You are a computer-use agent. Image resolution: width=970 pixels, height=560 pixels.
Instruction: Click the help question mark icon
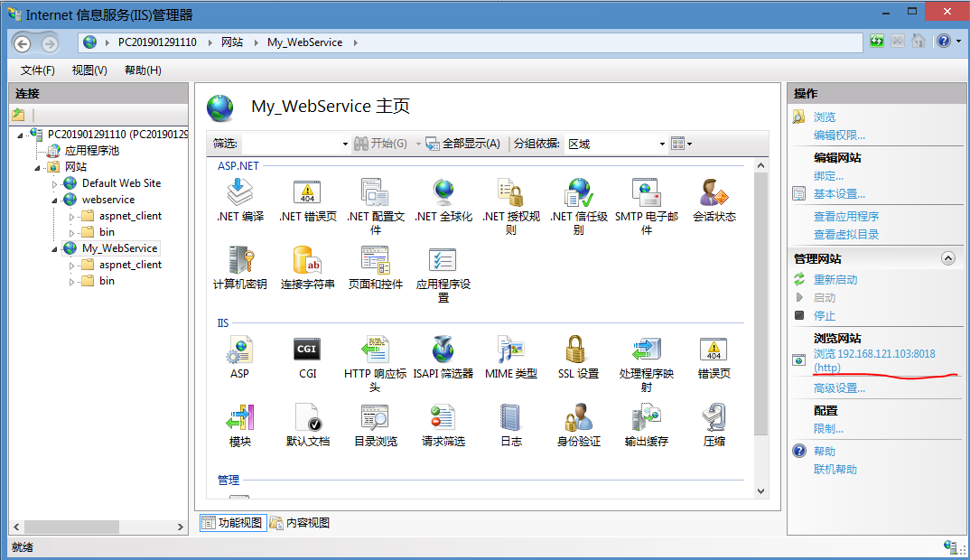pyautogui.click(x=944, y=42)
